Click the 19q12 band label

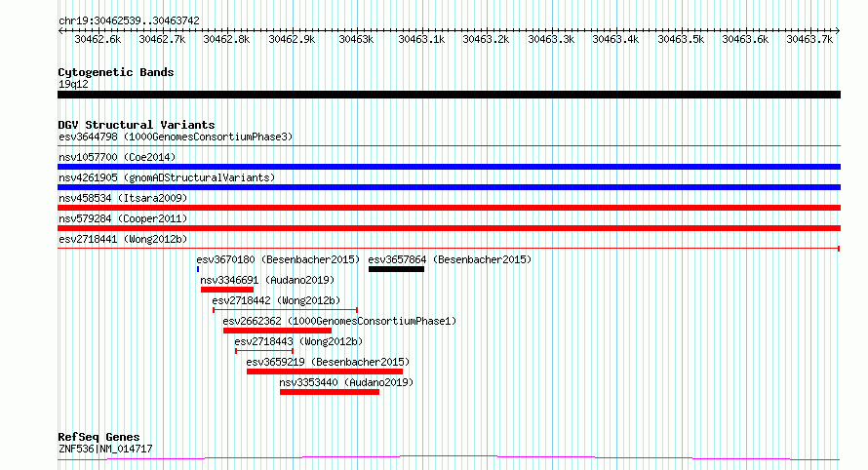coord(73,84)
